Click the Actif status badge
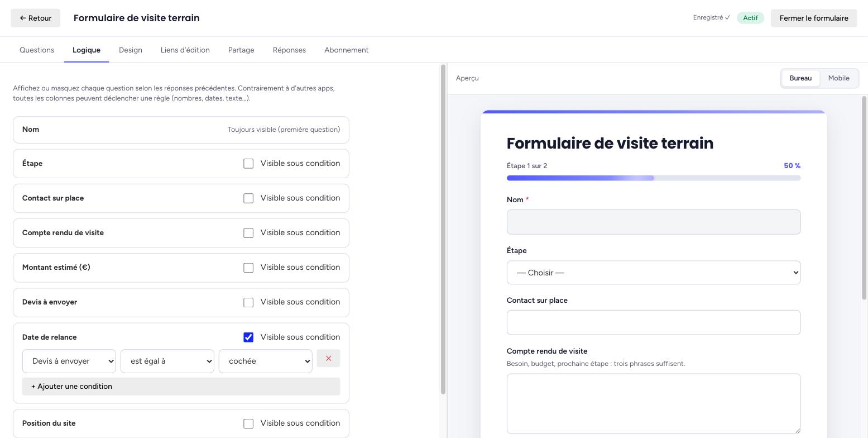 coord(750,18)
